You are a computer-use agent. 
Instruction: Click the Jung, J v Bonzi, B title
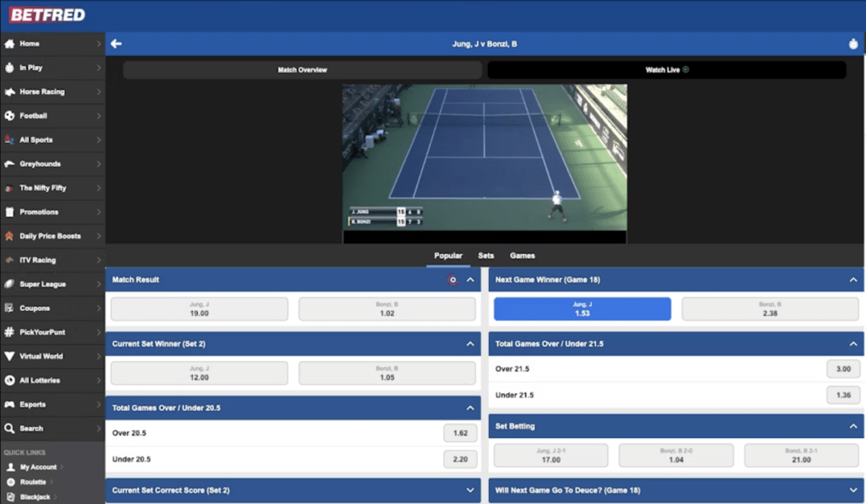pyautogui.click(x=485, y=44)
